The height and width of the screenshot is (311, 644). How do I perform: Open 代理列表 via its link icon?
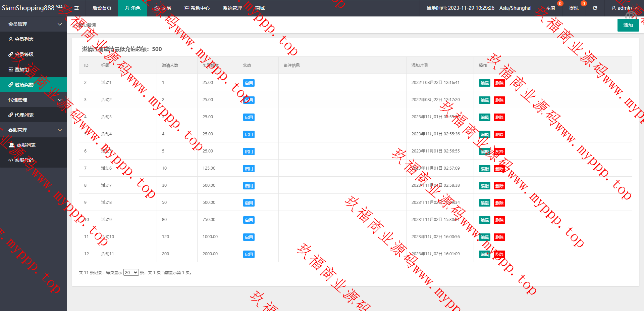pyautogui.click(x=11, y=115)
